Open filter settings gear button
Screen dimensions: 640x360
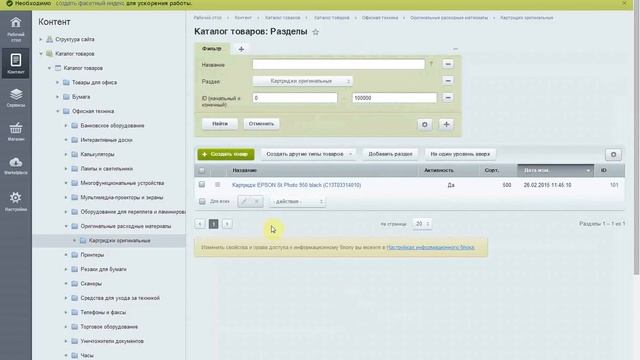(x=424, y=124)
